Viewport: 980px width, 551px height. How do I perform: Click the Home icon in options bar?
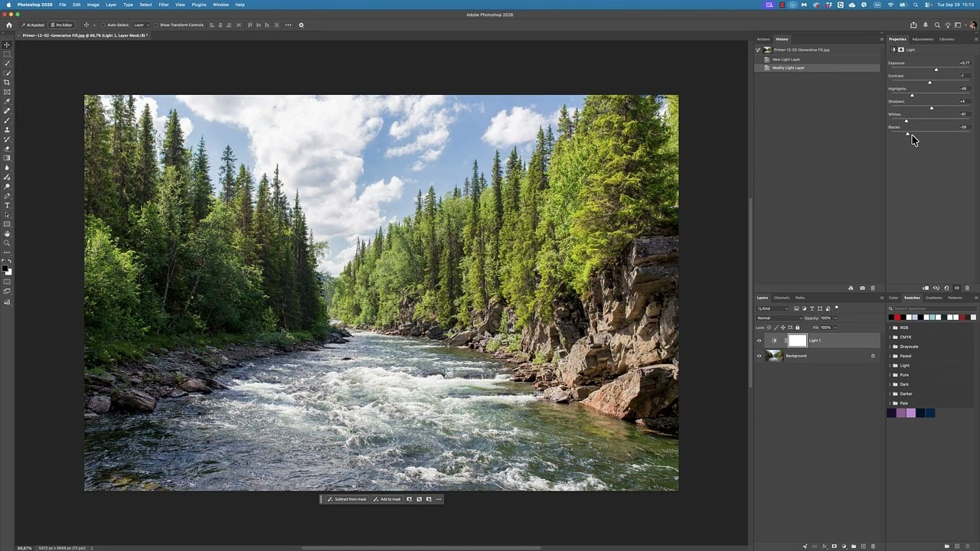point(9,25)
